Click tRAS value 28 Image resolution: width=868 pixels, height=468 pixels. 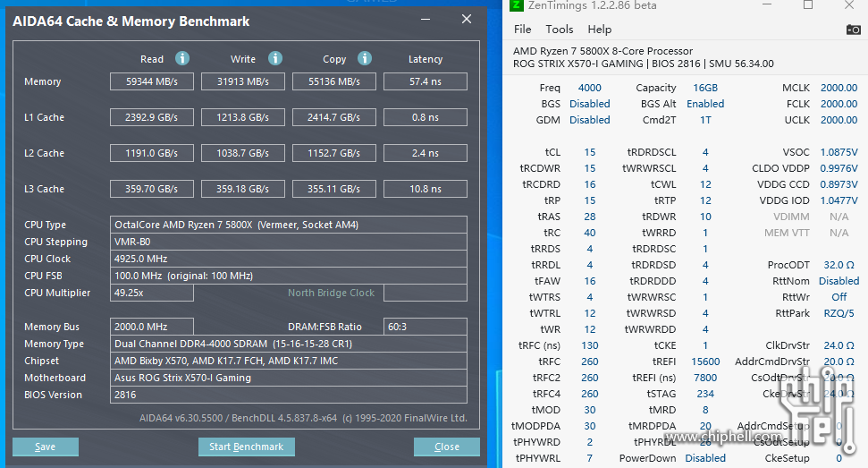click(590, 216)
